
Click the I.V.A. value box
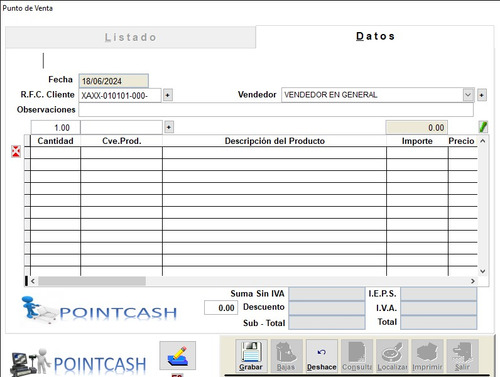[438, 308]
